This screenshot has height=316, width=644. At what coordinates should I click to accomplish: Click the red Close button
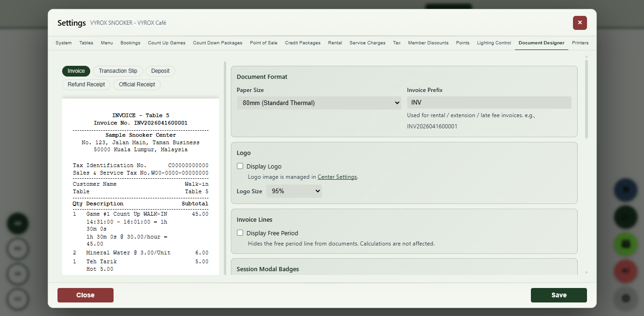tap(86, 295)
